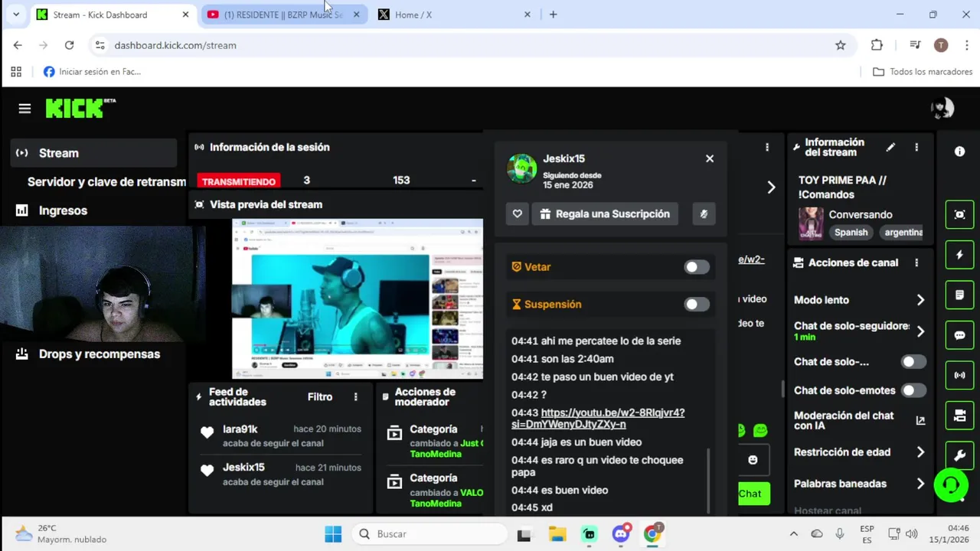Switch to the RESIDENTE BZRP YouTube tab
The height and width of the screenshot is (551, 980).
pos(285,15)
